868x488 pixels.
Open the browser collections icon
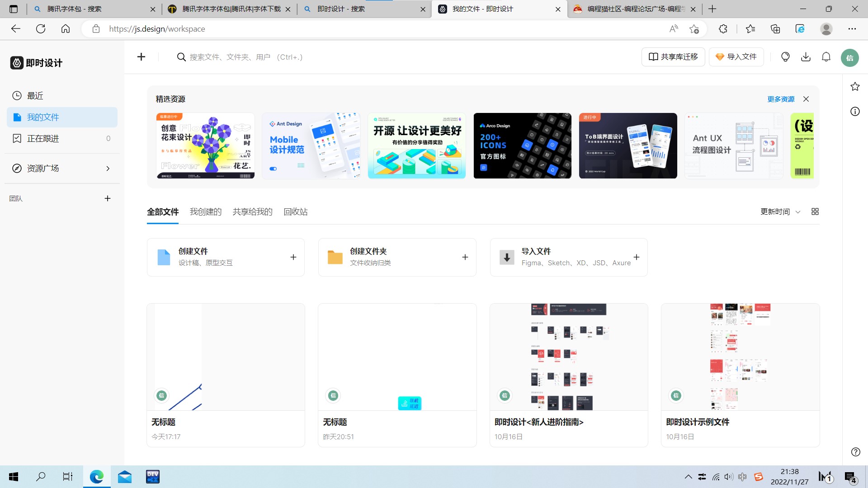(x=775, y=29)
